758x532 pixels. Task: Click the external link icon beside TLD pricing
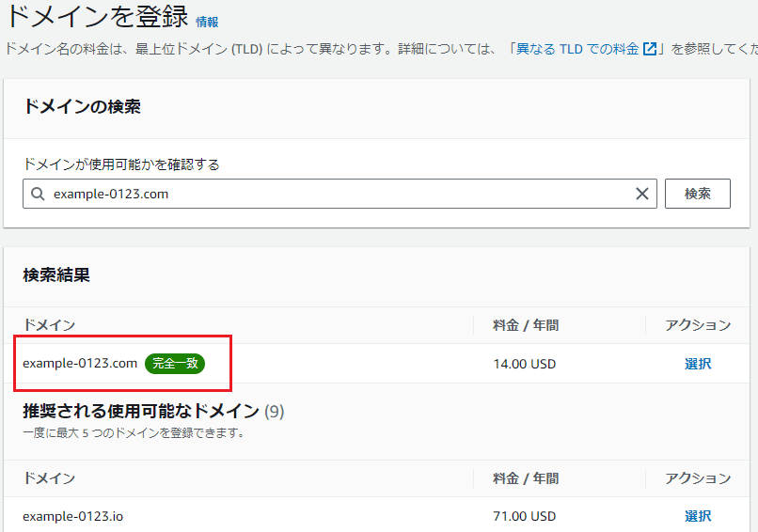point(650,49)
